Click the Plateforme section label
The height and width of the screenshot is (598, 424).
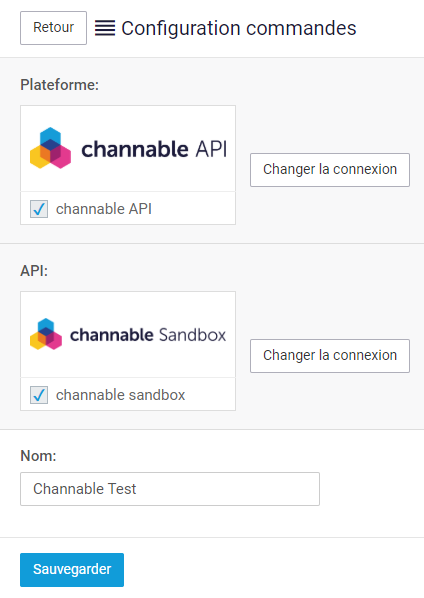pyautogui.click(x=59, y=85)
